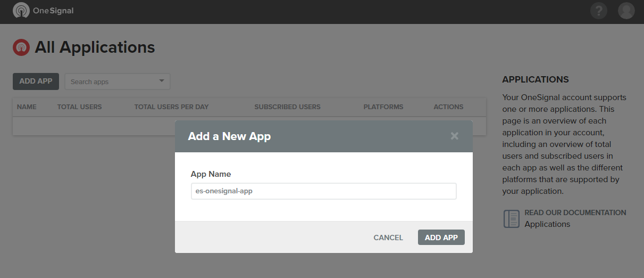Click the App Name field label

tap(211, 174)
